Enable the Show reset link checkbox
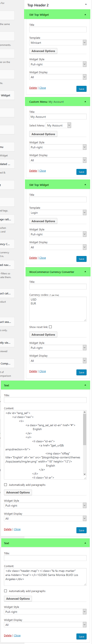92x644 pixels. point(50,327)
